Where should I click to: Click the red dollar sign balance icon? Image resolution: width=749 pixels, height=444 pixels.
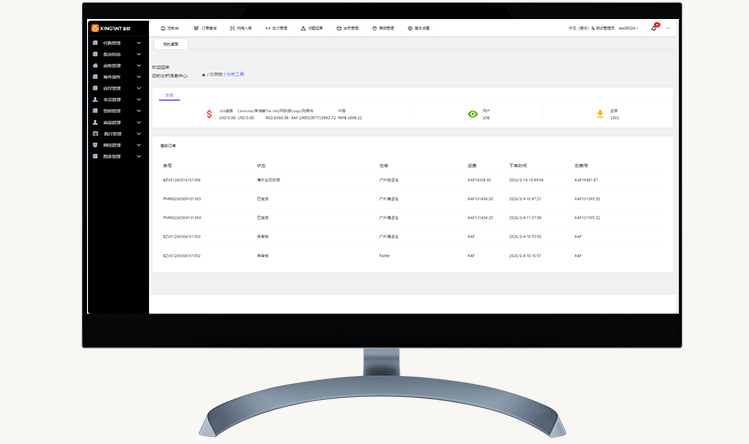coord(209,114)
